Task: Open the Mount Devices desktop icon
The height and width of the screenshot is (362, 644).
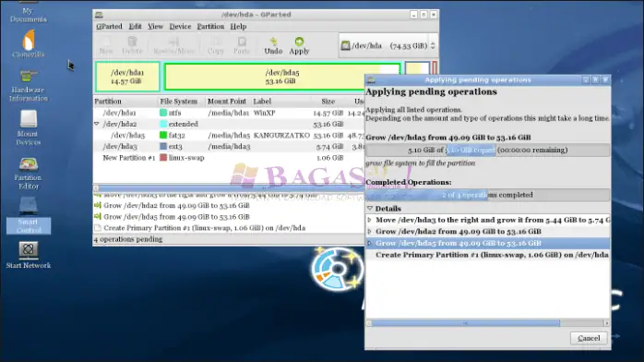Action: click(28, 127)
